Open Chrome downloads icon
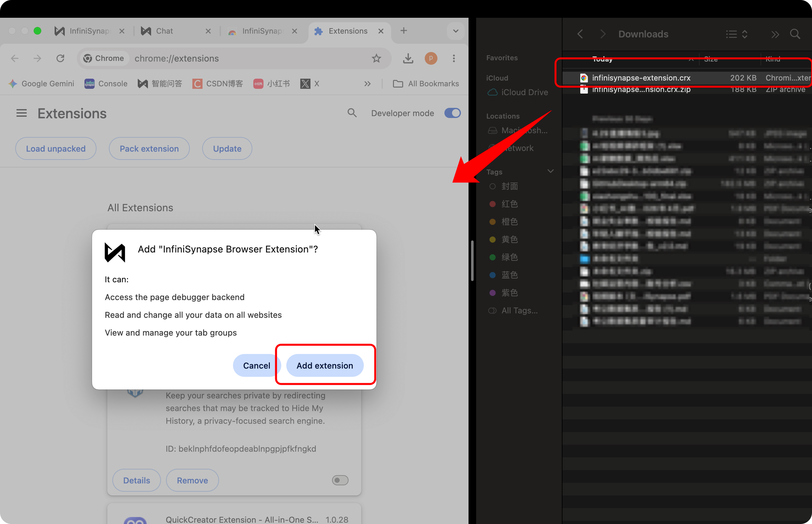Viewport: 812px width, 524px height. coord(408,58)
